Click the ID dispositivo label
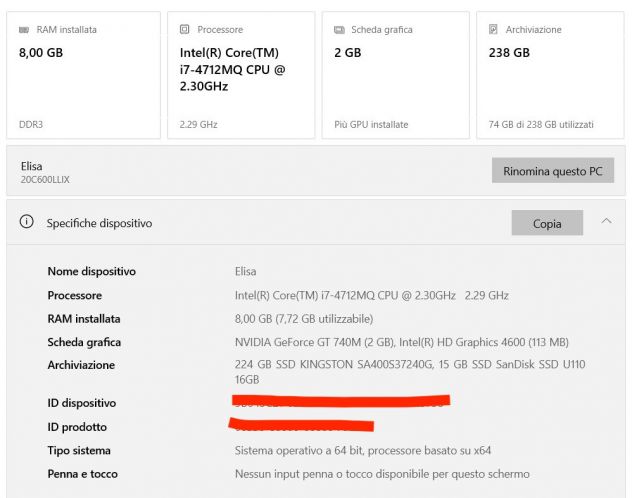The width and height of the screenshot is (632, 498). [x=82, y=403]
